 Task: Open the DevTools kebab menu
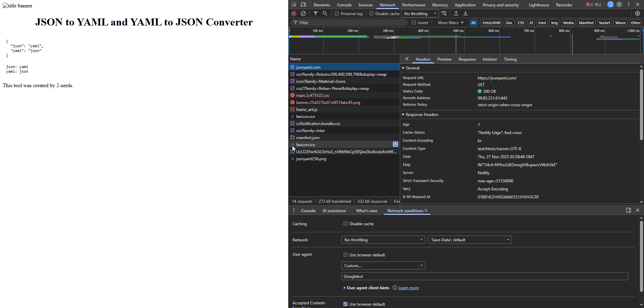pos(629,5)
